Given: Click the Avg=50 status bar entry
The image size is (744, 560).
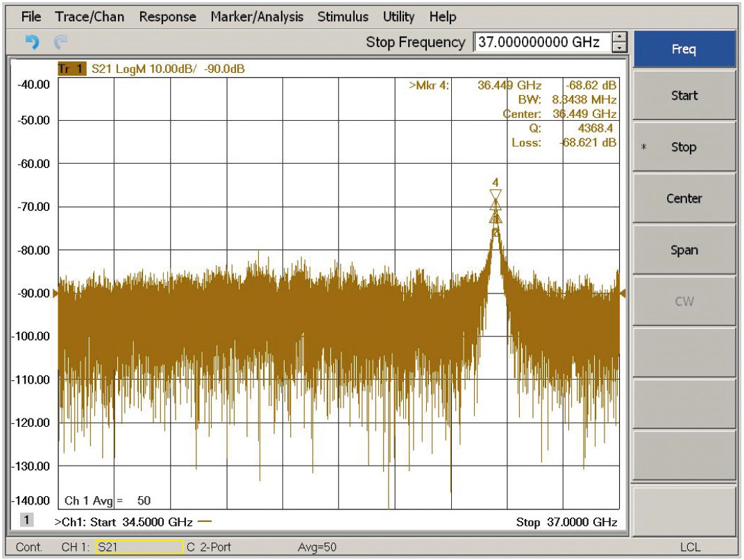Looking at the screenshot, I should [317, 548].
